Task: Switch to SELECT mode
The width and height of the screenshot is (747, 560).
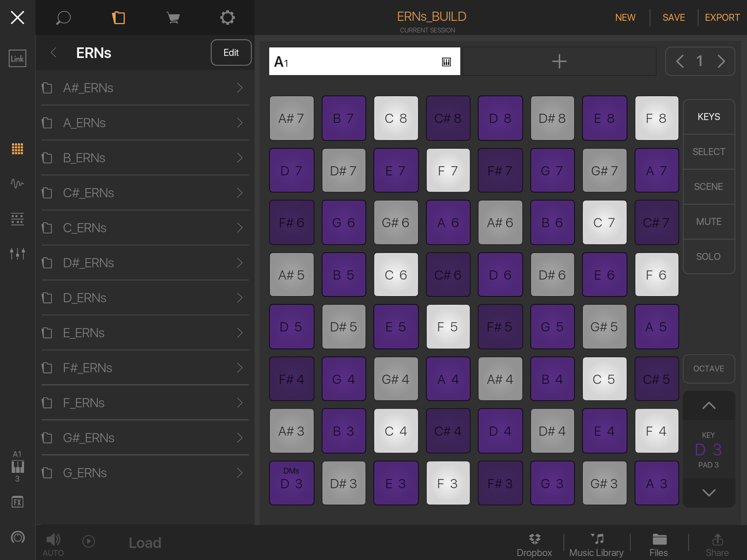Action: pos(709,152)
